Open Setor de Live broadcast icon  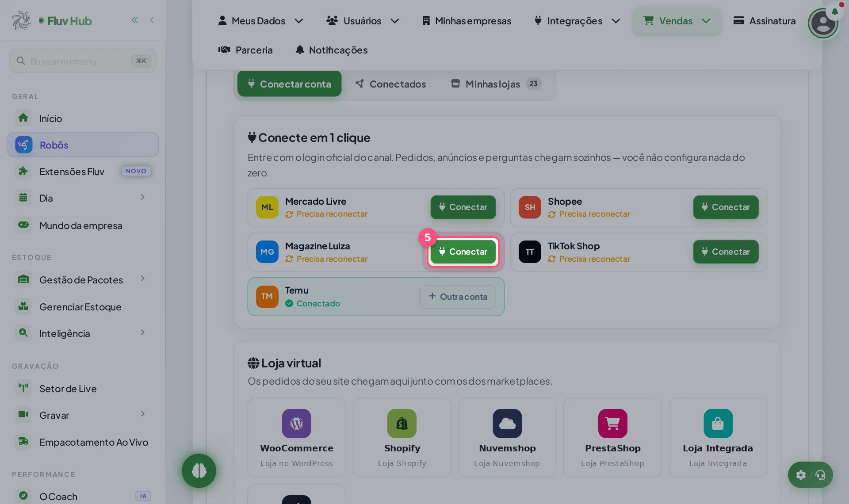click(x=23, y=388)
